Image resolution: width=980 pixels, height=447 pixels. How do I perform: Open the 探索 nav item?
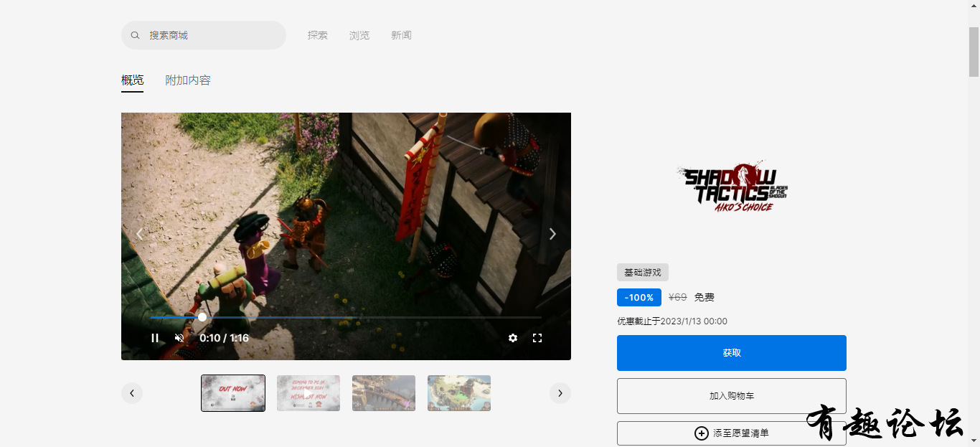(318, 35)
